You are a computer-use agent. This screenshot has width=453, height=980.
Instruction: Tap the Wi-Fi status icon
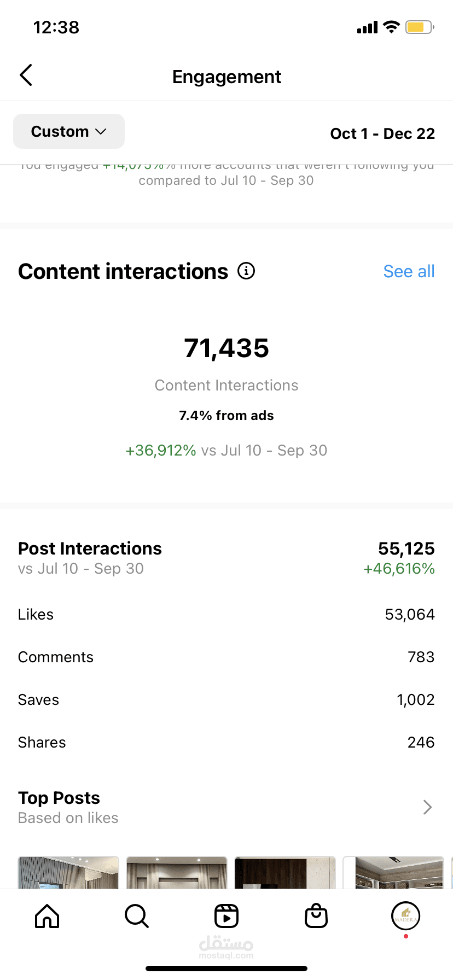tap(391, 27)
